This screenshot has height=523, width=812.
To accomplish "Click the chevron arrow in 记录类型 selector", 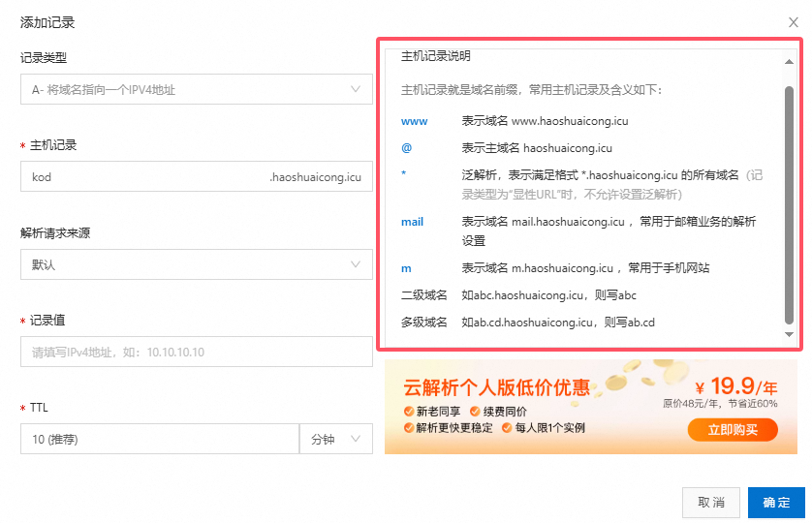I will coord(355,90).
